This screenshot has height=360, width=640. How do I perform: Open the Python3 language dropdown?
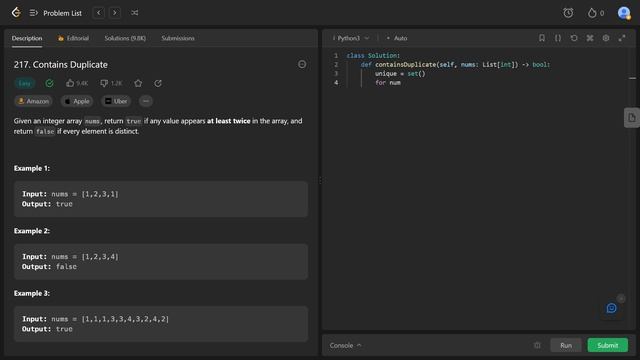pyautogui.click(x=351, y=38)
